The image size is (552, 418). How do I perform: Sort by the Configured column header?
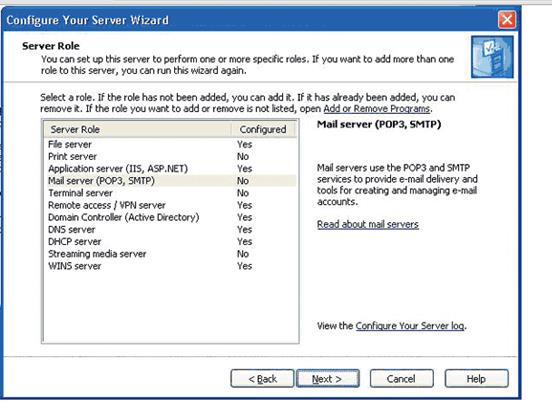tap(264, 129)
